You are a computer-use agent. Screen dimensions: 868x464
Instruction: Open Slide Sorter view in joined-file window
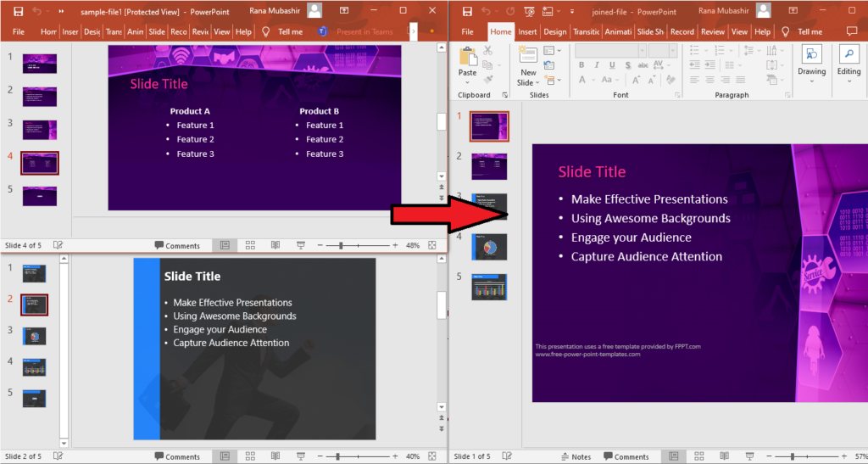[x=697, y=456]
